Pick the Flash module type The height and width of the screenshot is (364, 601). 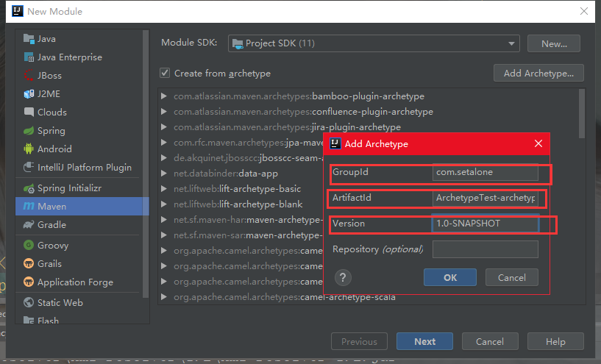tap(48, 320)
